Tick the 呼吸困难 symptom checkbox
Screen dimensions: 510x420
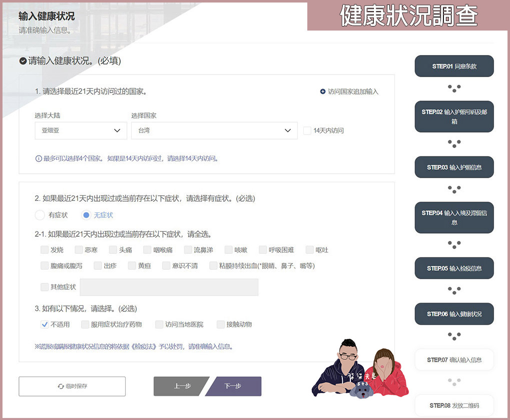point(263,250)
